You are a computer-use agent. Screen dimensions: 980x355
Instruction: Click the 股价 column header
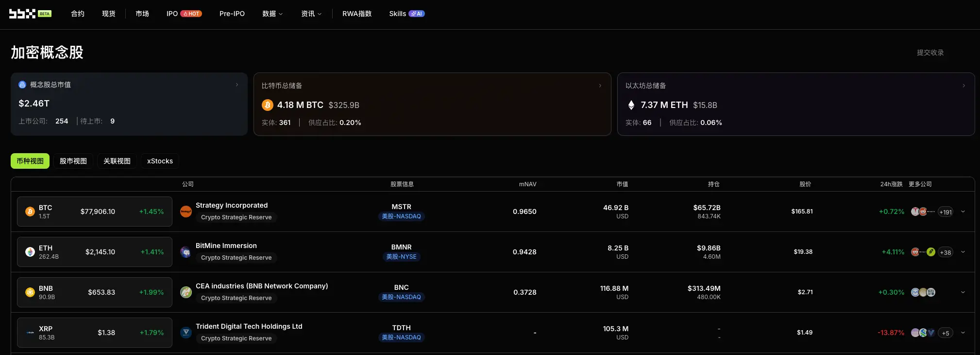[806, 184]
